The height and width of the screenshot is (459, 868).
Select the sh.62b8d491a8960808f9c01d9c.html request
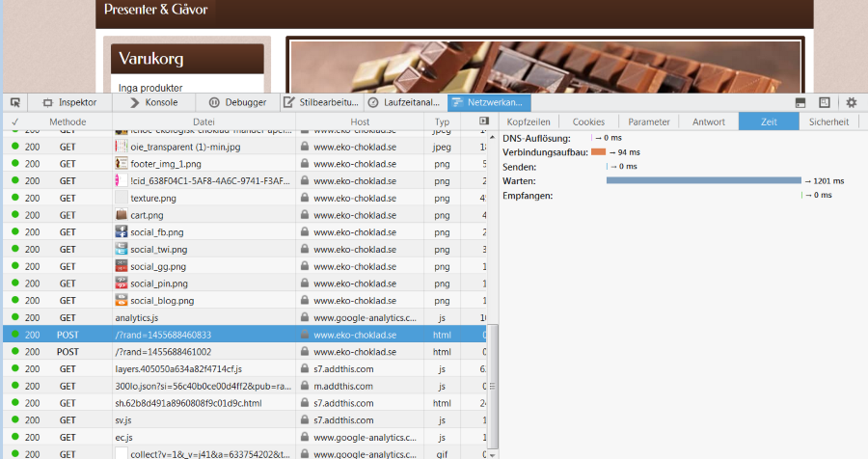[245, 403]
